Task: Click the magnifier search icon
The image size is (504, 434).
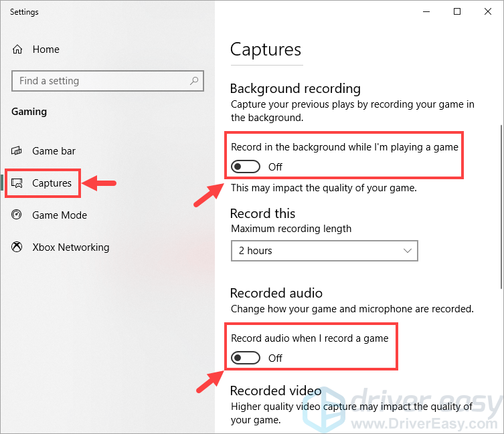Action: (194, 81)
